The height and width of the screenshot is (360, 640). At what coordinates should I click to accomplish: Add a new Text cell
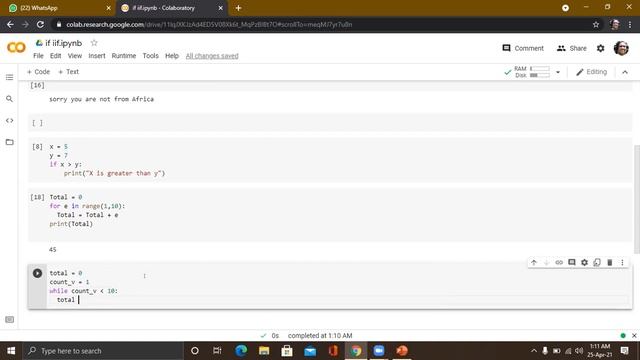(68, 72)
